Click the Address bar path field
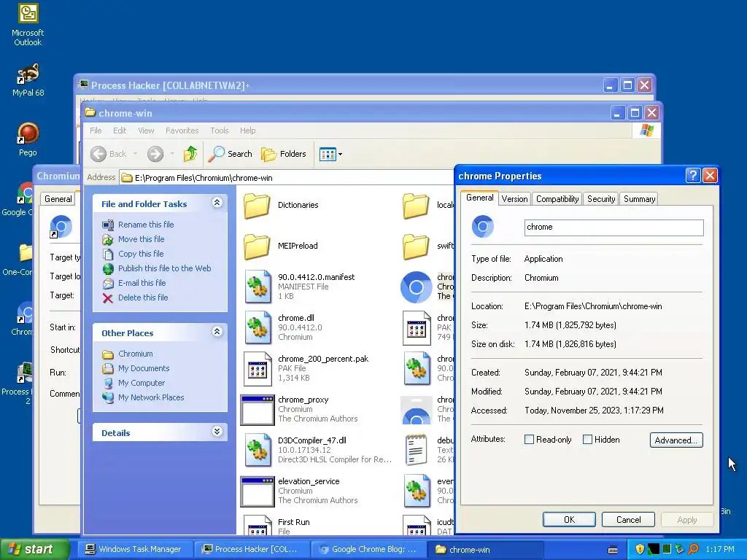Viewport: 747px width, 560px height. pos(286,178)
